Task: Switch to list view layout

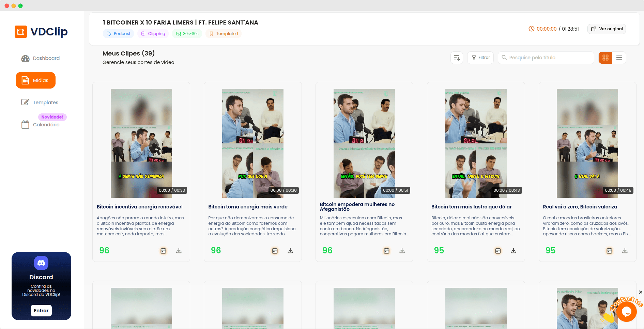Action: pos(619,58)
